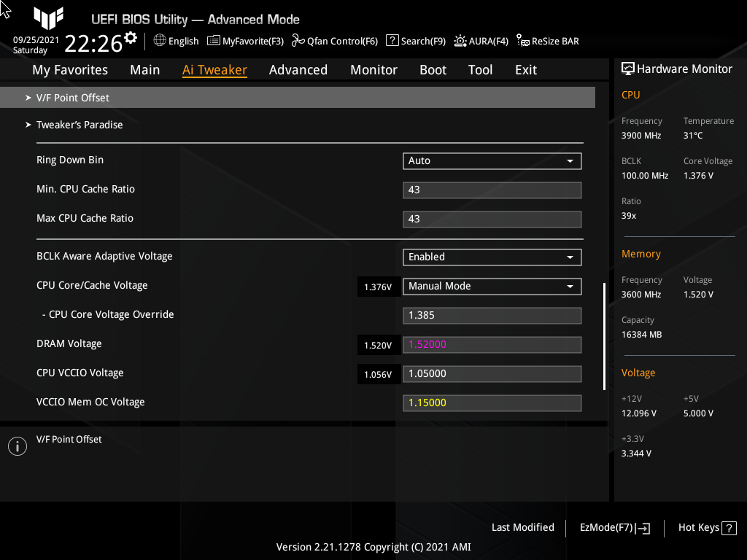Click the 1.376V CPU Core/Cache Voltage readout
The width and height of the screenshot is (747, 560).
(x=378, y=287)
